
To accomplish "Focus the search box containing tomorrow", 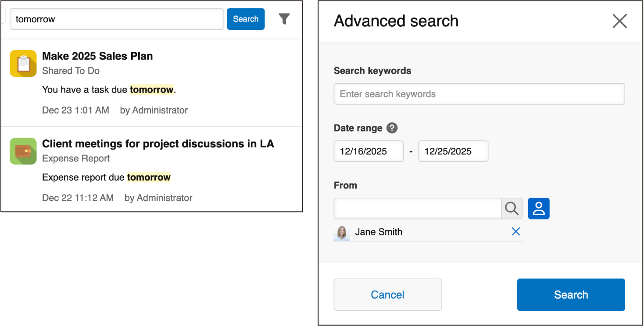I will coord(117,19).
